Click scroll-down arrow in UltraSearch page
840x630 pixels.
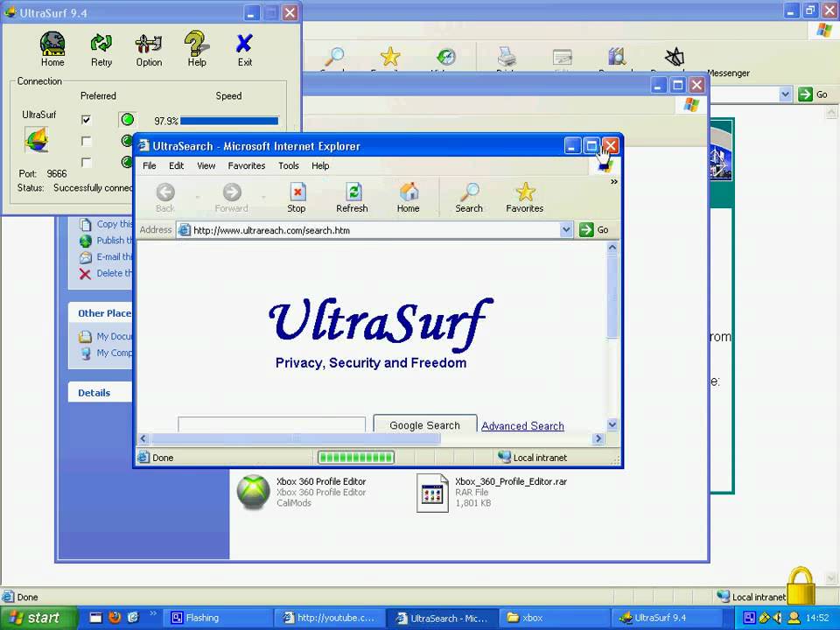pyautogui.click(x=612, y=425)
